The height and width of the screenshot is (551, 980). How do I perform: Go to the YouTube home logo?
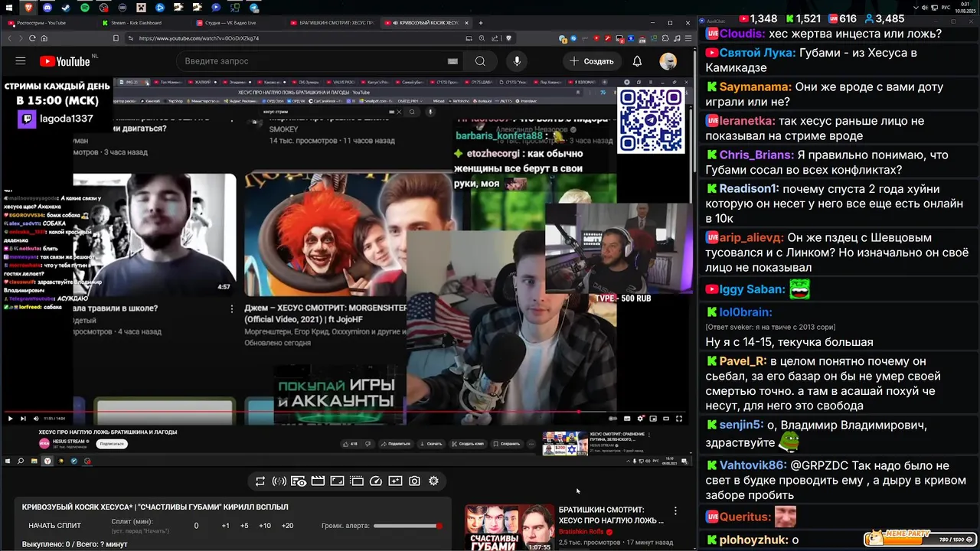(x=64, y=61)
